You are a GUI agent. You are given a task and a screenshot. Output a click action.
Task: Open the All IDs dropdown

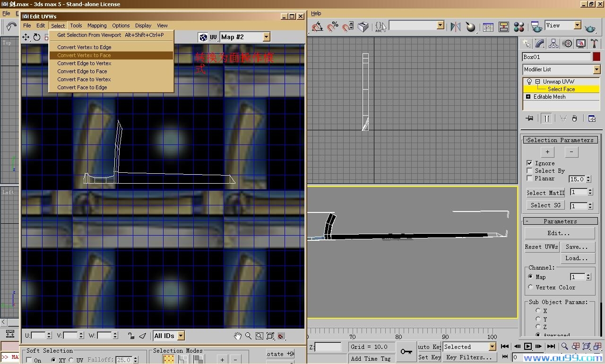tap(181, 336)
